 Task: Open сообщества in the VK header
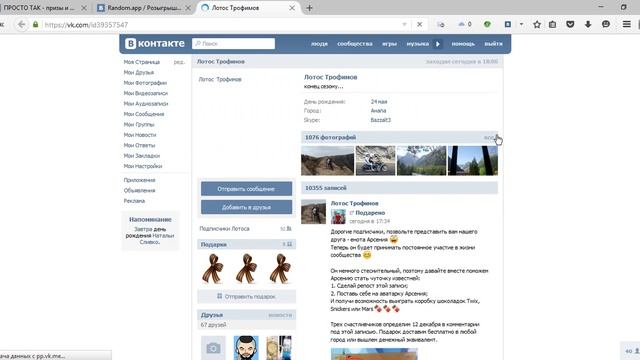pos(355,44)
